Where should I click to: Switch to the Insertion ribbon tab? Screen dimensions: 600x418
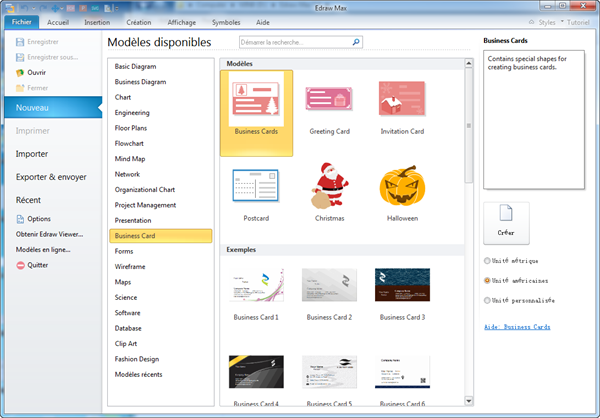point(98,20)
